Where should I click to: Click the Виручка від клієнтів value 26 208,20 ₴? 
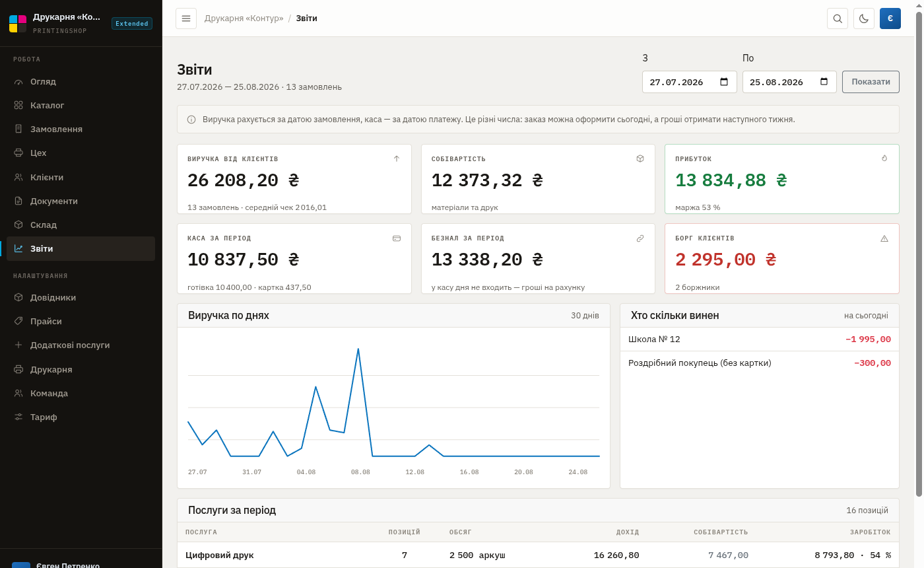[x=244, y=181]
